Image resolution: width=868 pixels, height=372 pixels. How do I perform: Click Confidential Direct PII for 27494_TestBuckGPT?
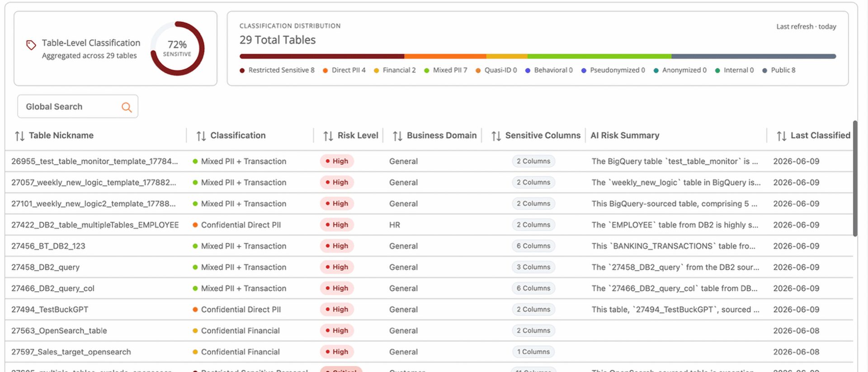241,310
